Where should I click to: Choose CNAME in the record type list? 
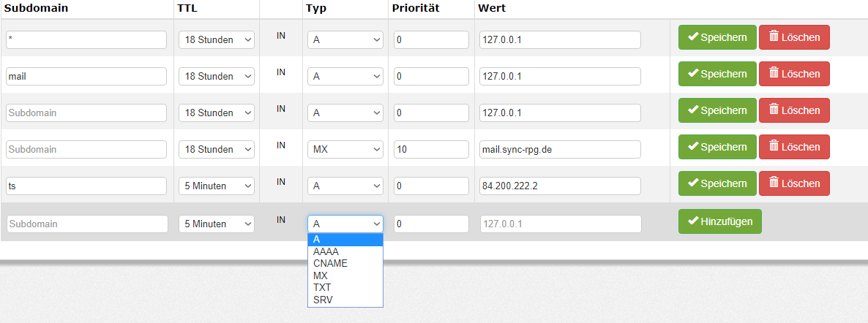330,263
